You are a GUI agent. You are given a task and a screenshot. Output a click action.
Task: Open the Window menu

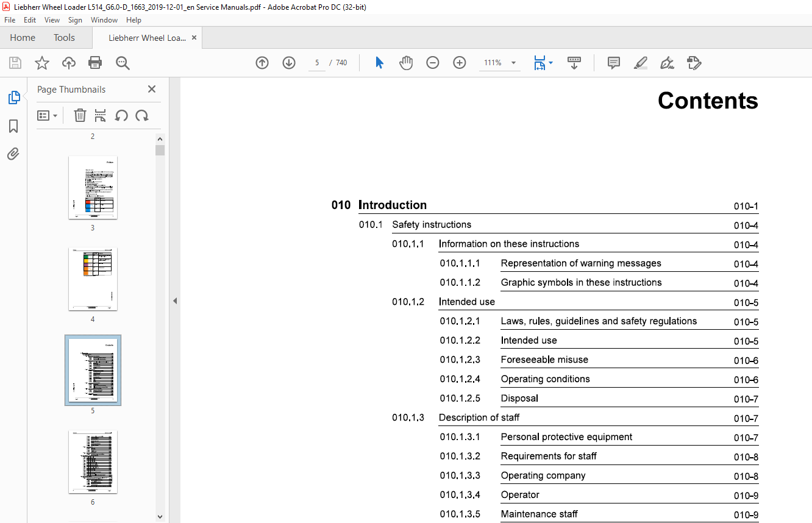[x=104, y=20]
